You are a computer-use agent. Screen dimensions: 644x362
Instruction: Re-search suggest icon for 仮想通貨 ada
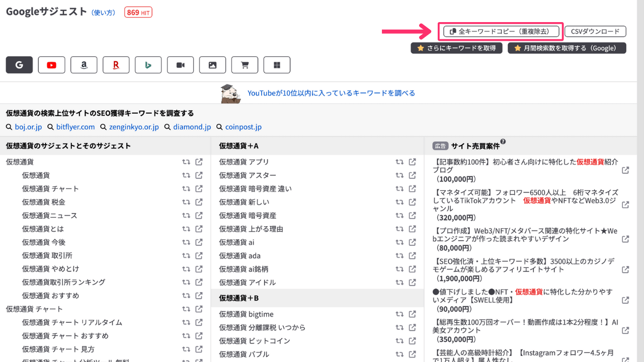(x=399, y=255)
